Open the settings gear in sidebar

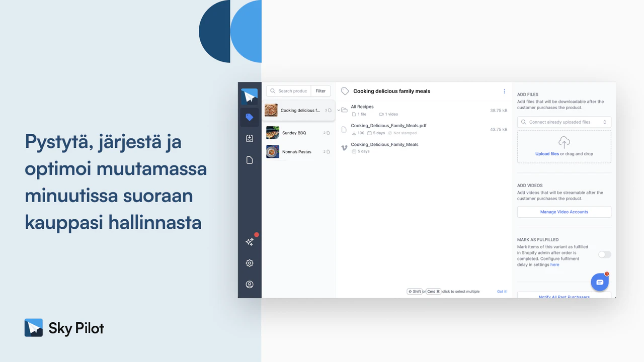249,263
